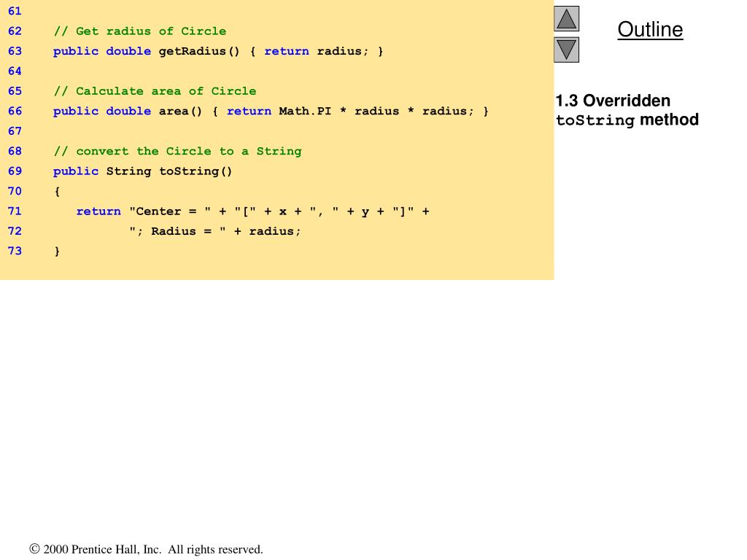Image resolution: width=747 pixels, height=560 pixels.
Task: Select the '1.3 Overridden' heading text
Action: pyautogui.click(x=613, y=101)
